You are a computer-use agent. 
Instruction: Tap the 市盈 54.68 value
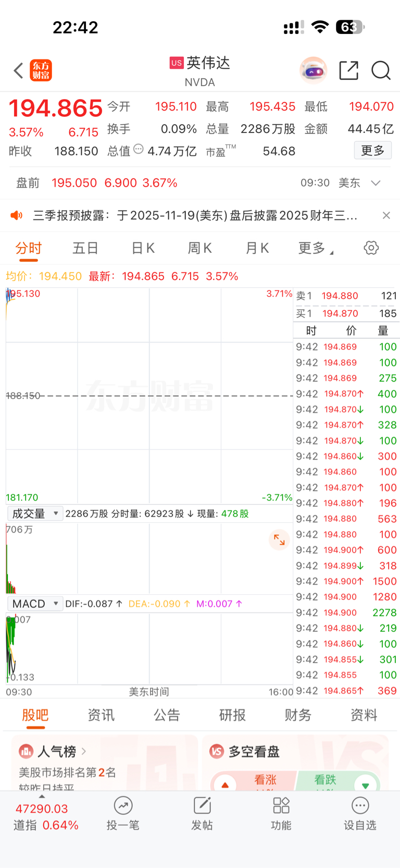point(279,151)
